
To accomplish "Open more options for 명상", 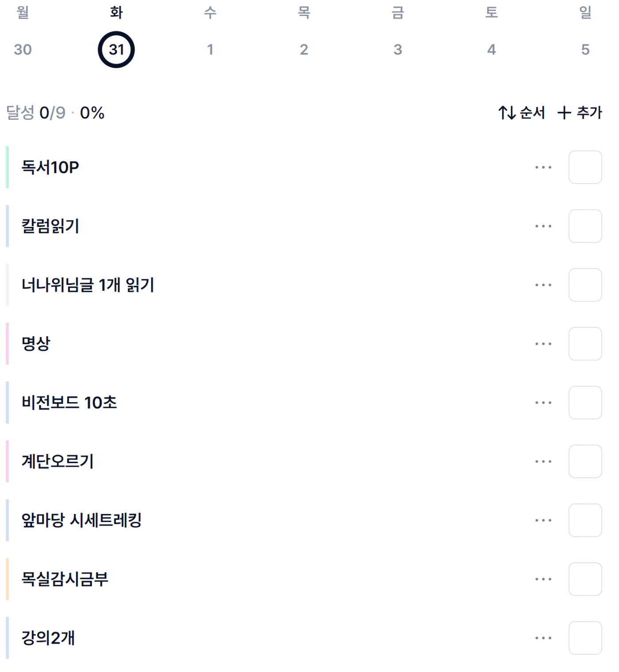I will click(543, 344).
